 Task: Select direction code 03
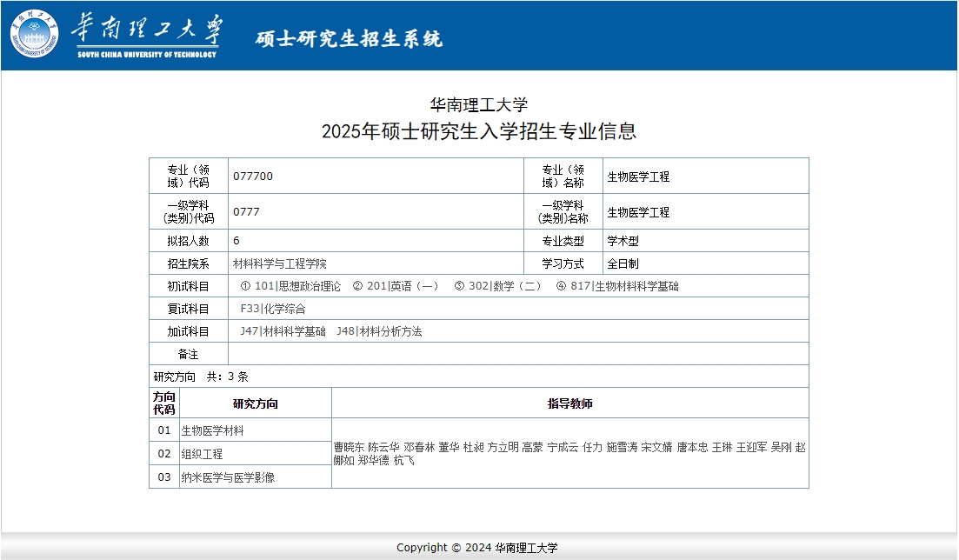(x=164, y=477)
